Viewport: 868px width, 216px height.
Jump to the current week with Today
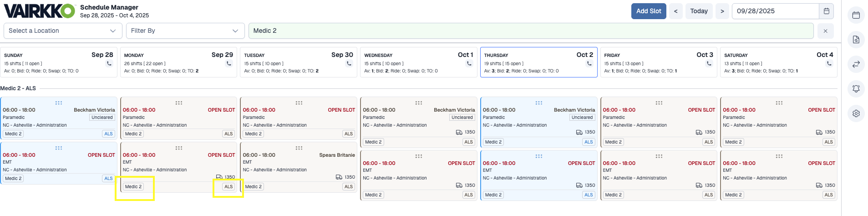(x=699, y=11)
